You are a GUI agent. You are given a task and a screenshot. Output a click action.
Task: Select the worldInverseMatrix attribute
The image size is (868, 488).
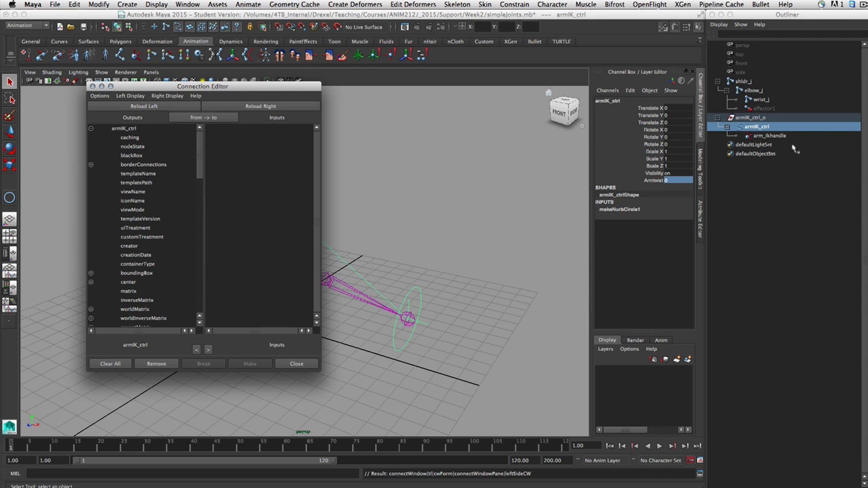pos(143,318)
